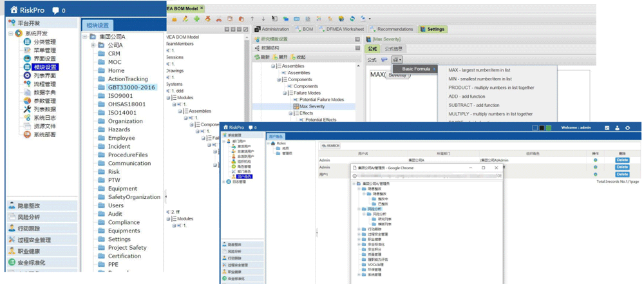Expand the 公司A folder node
Viewport: 644px width, 284px height.
[93, 45]
